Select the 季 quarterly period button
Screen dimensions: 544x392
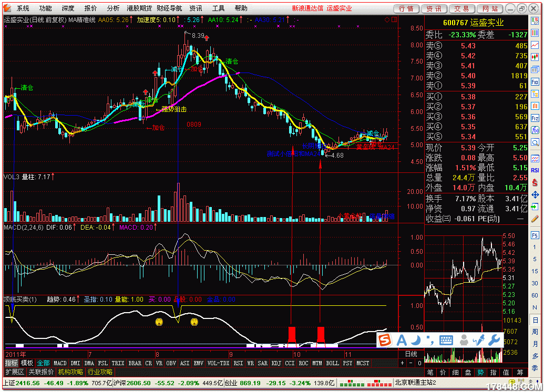pyautogui.click(x=535, y=368)
